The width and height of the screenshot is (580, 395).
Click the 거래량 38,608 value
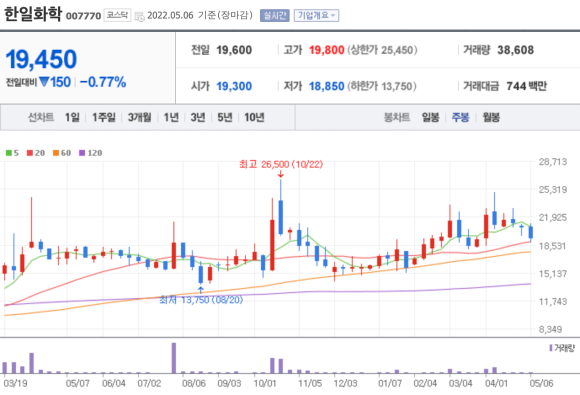coord(516,50)
